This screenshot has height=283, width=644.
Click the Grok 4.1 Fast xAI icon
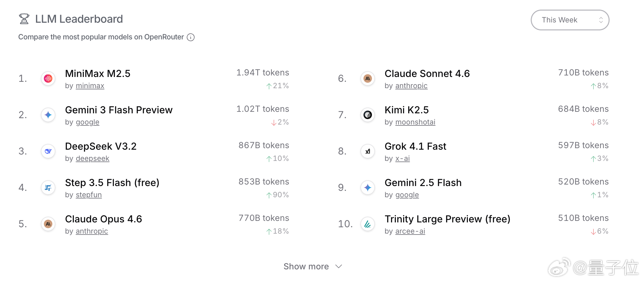tap(368, 151)
